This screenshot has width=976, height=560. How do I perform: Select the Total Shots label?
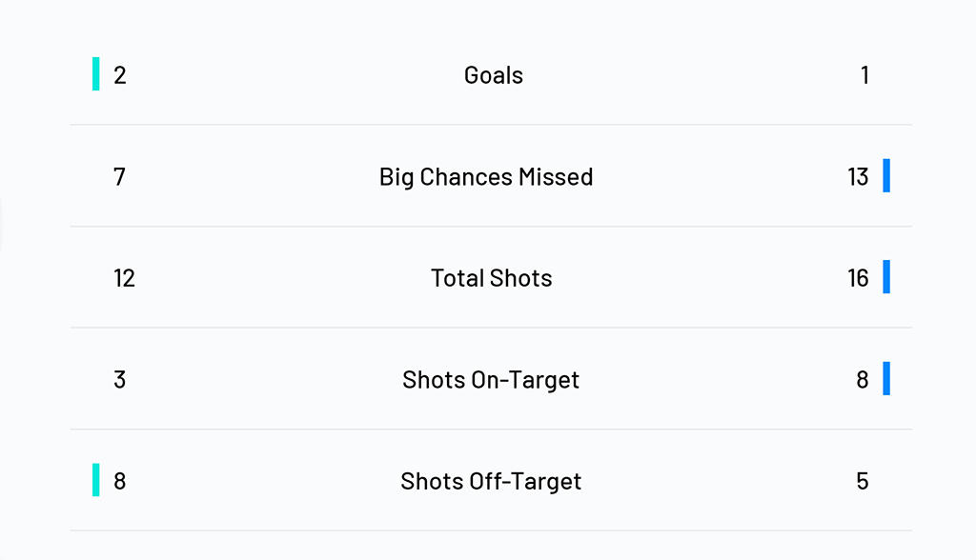491,278
